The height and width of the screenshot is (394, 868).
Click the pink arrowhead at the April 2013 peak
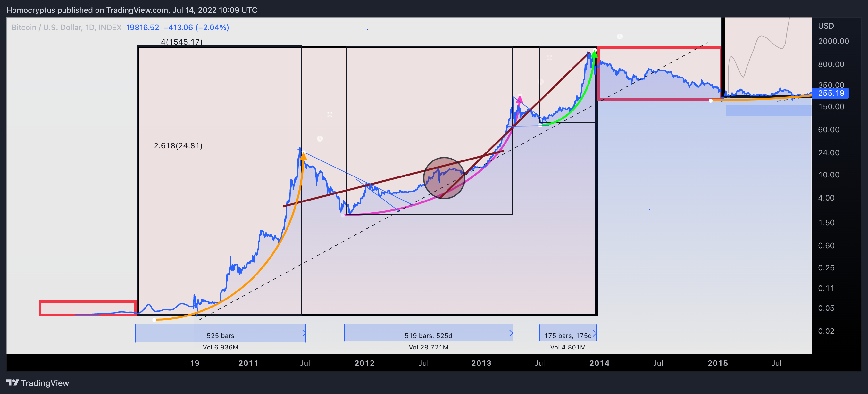tap(520, 99)
